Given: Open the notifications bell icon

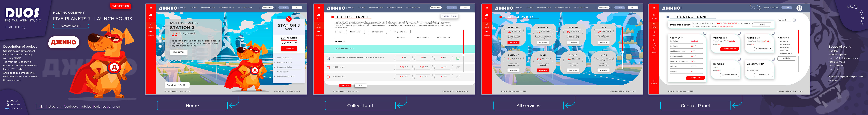Looking at the screenshot, I should (x=759, y=7).
